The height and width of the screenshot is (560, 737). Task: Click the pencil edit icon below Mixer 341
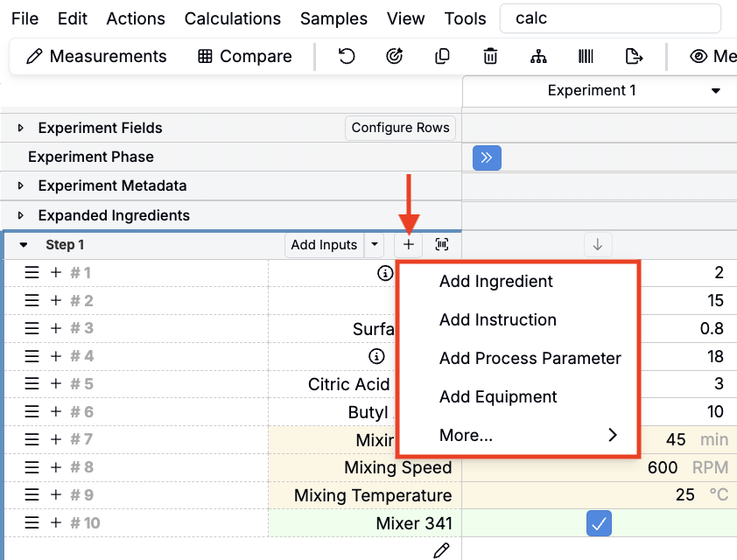pos(442,550)
